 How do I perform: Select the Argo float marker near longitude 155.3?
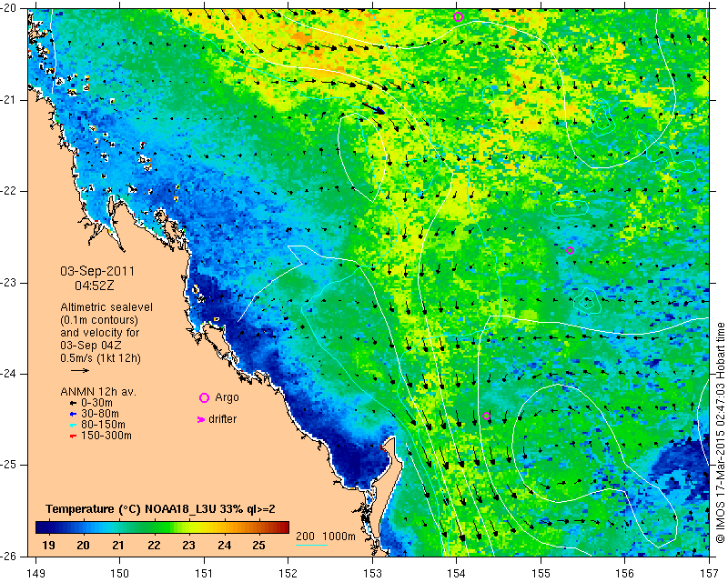[x=571, y=251]
